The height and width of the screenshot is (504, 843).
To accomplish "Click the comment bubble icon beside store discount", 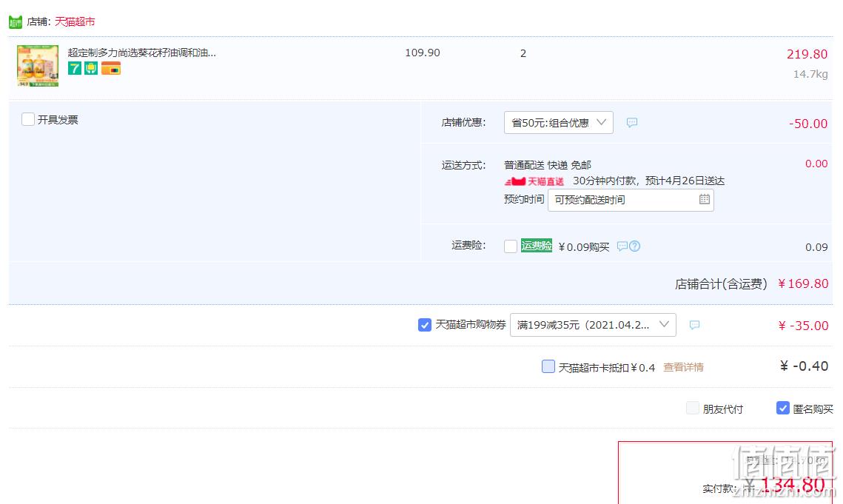I will 632,123.
